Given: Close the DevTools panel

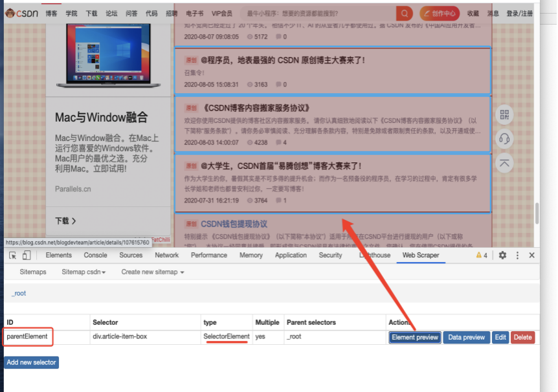Looking at the screenshot, I should click(531, 255).
